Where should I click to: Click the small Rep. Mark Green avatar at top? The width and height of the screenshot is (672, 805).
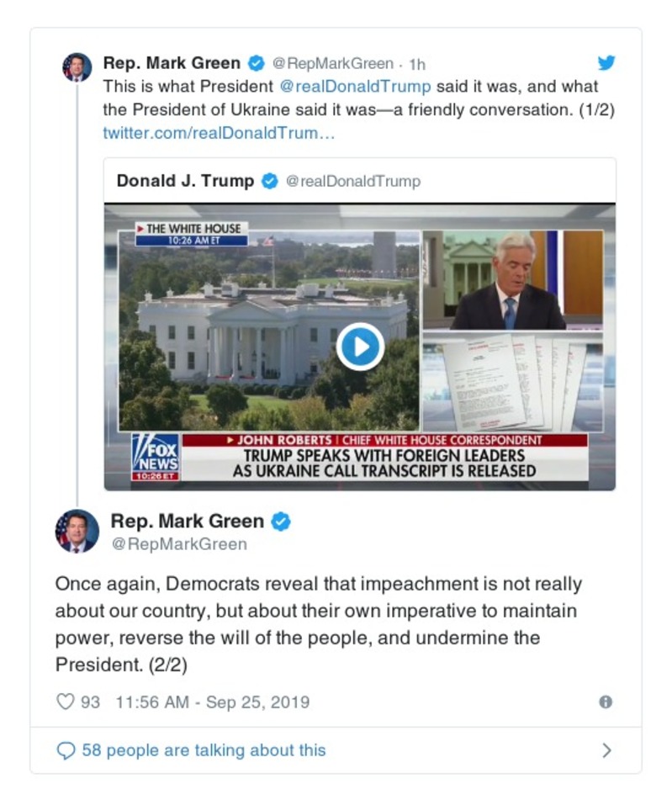77,66
